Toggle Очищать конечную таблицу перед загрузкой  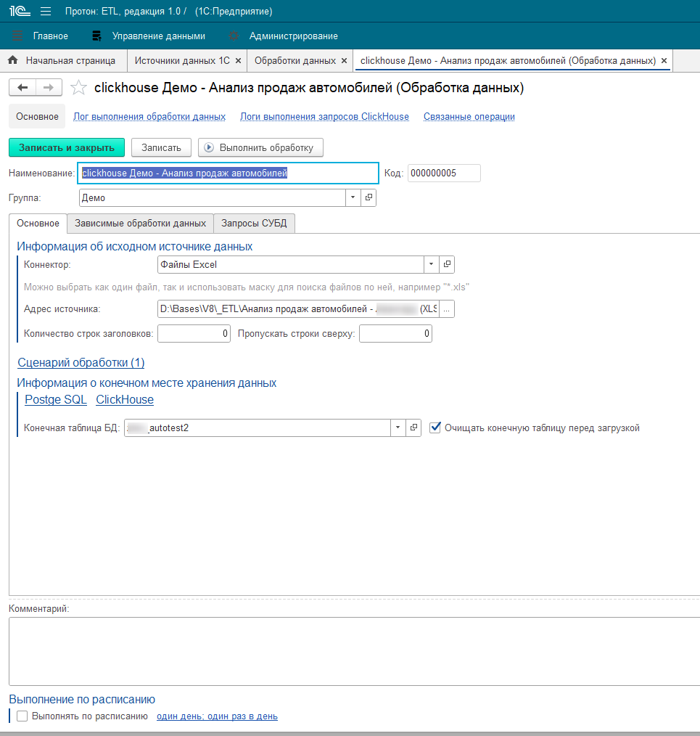pyautogui.click(x=435, y=428)
